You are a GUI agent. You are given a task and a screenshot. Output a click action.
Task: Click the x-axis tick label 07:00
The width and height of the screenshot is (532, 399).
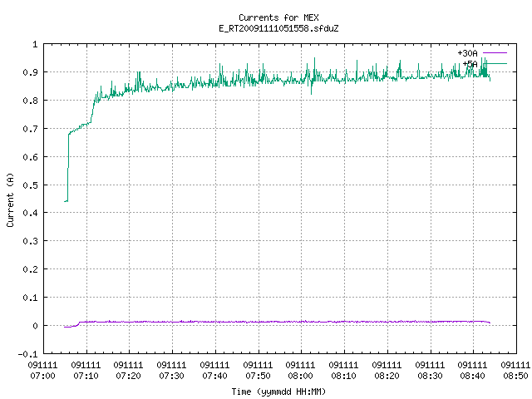click(42, 376)
